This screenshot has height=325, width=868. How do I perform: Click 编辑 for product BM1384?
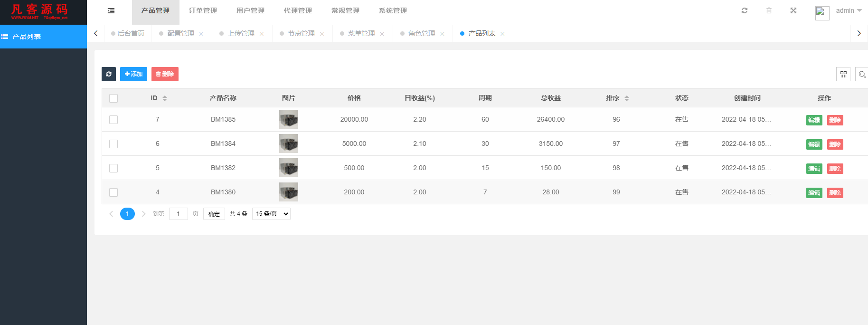[814, 144]
